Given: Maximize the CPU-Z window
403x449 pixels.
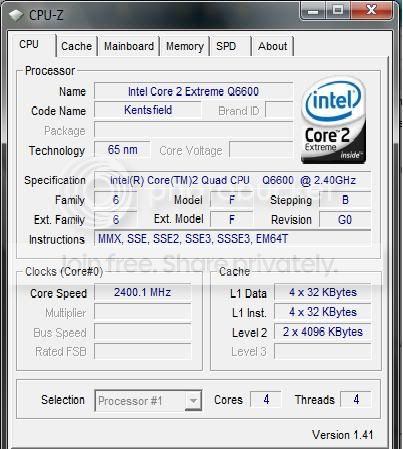Looking at the screenshot, I should click(337, 11).
